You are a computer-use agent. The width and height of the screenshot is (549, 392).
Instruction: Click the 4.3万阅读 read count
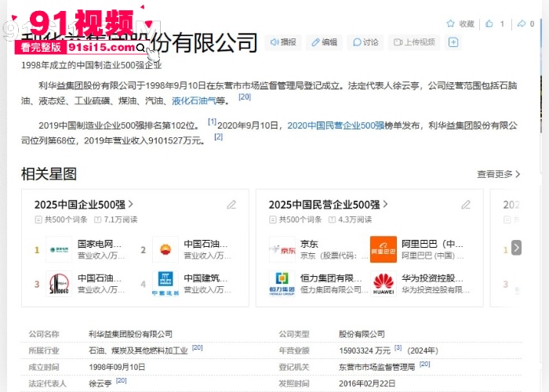[351, 220]
